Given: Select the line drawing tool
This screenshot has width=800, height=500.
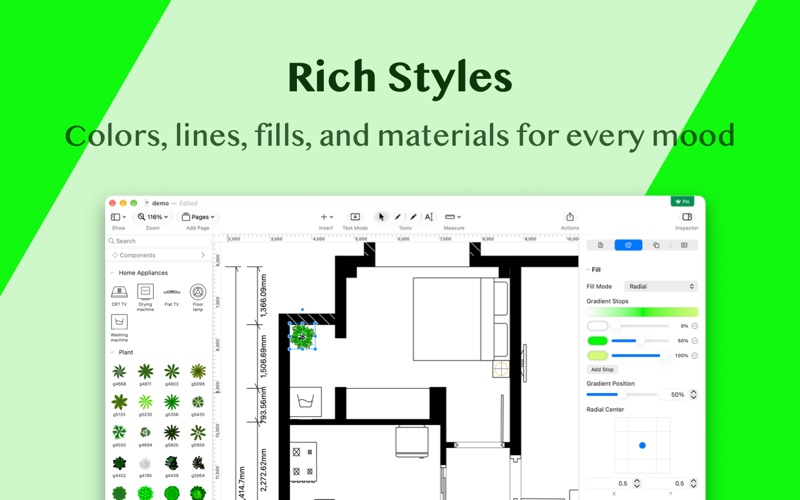Looking at the screenshot, I should click(x=397, y=217).
